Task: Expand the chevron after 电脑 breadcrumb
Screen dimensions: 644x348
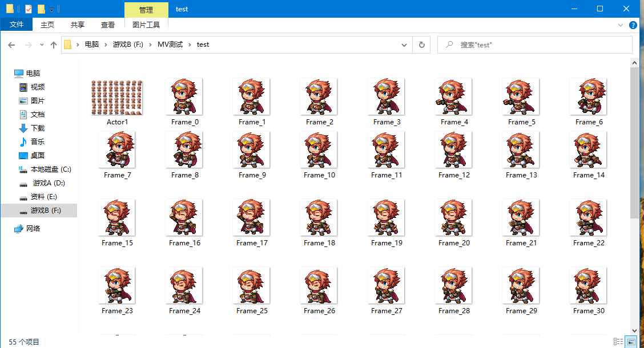Action: click(106, 44)
